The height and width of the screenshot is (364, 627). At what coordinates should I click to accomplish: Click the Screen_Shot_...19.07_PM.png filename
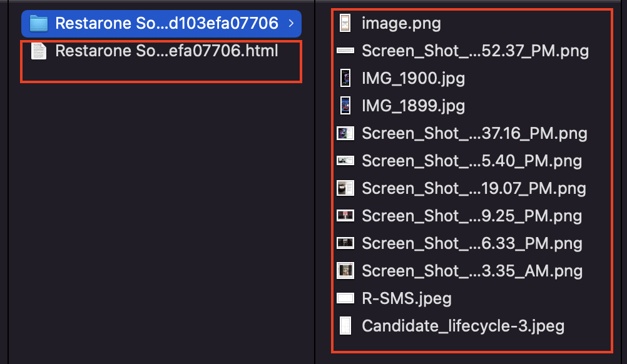tap(474, 188)
